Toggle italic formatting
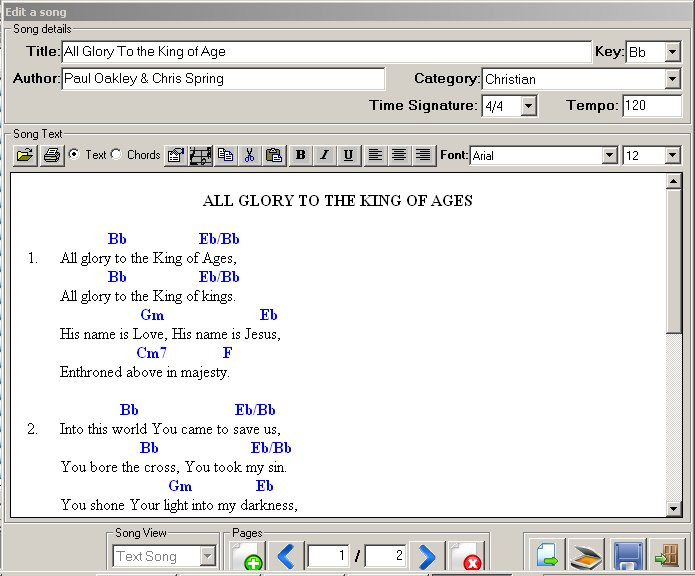Viewport: 695px width, 576px height. [324, 156]
